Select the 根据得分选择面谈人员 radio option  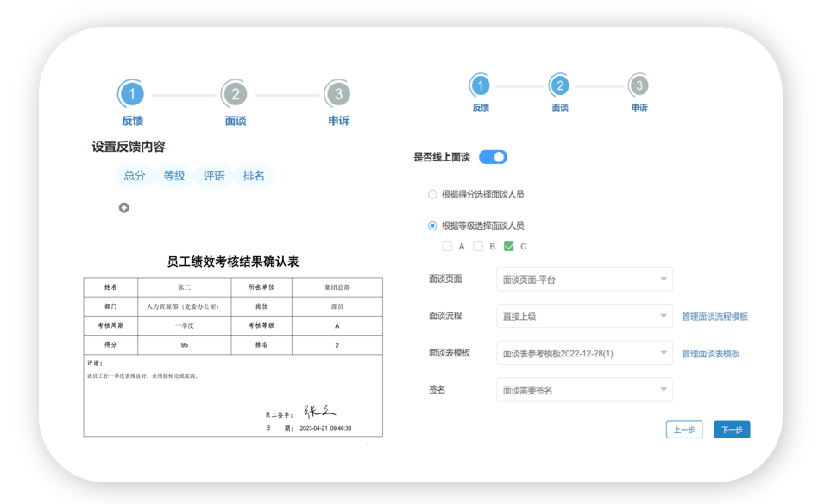point(432,195)
